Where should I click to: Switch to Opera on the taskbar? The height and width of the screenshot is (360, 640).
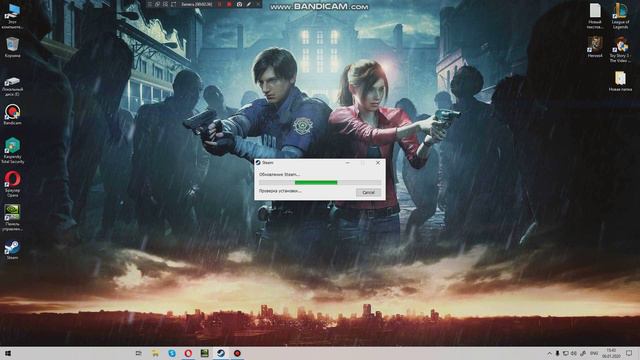tap(188, 353)
